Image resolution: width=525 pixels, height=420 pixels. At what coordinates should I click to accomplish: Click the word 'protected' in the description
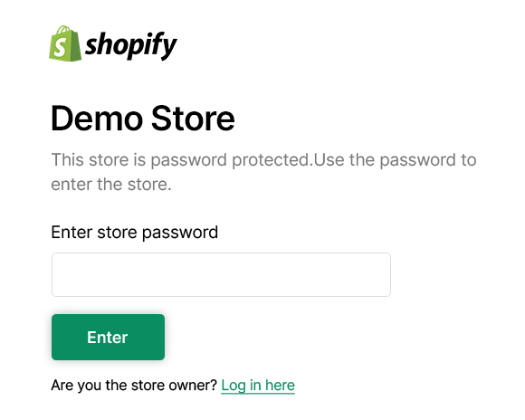point(271,159)
